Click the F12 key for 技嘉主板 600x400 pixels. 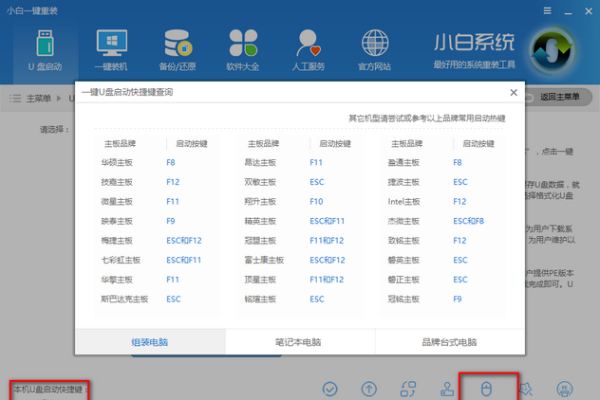point(173,182)
